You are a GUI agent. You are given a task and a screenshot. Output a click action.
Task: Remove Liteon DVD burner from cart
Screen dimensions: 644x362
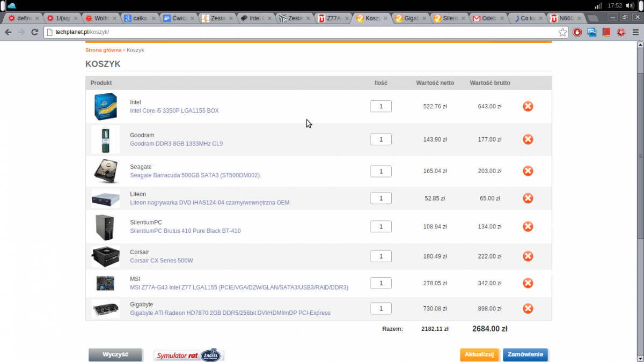[528, 198]
